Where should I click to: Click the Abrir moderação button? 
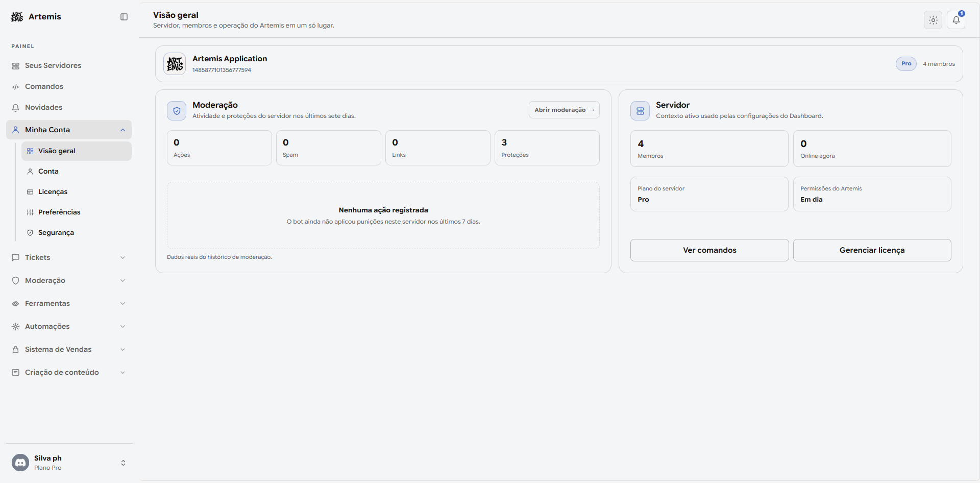564,110
